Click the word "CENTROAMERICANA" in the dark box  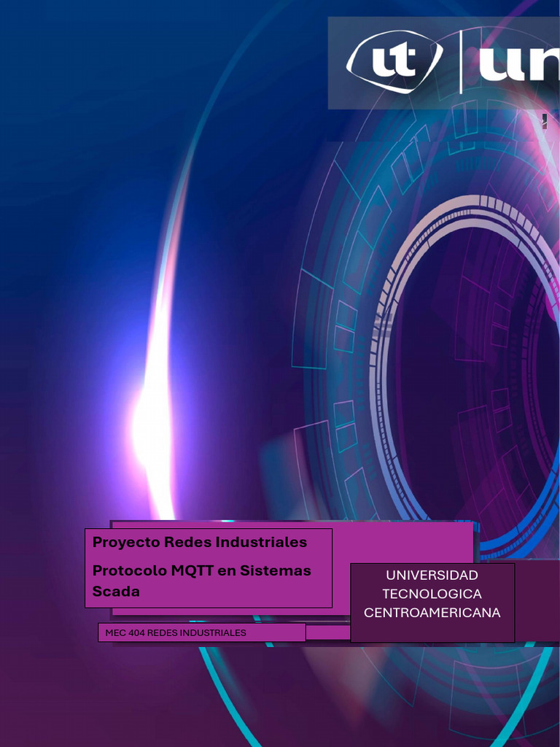point(432,612)
